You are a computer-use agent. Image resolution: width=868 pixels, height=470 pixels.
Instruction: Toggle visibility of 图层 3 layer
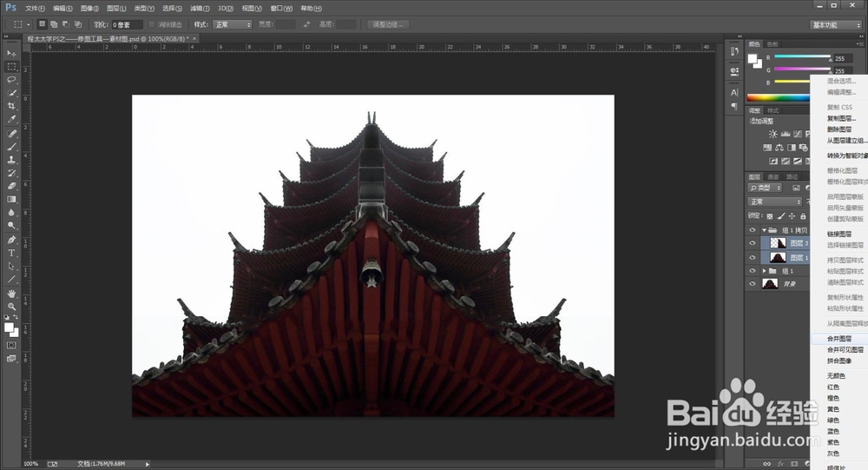(753, 244)
